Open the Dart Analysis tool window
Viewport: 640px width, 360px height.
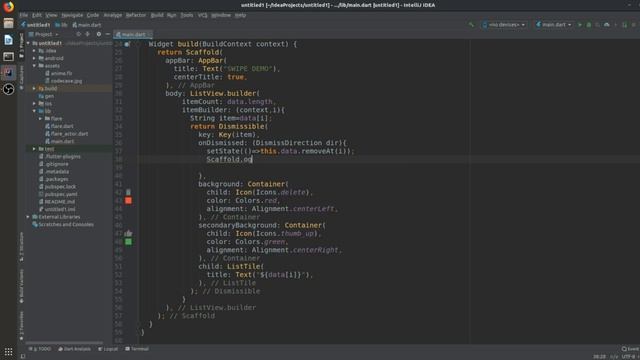75,349
